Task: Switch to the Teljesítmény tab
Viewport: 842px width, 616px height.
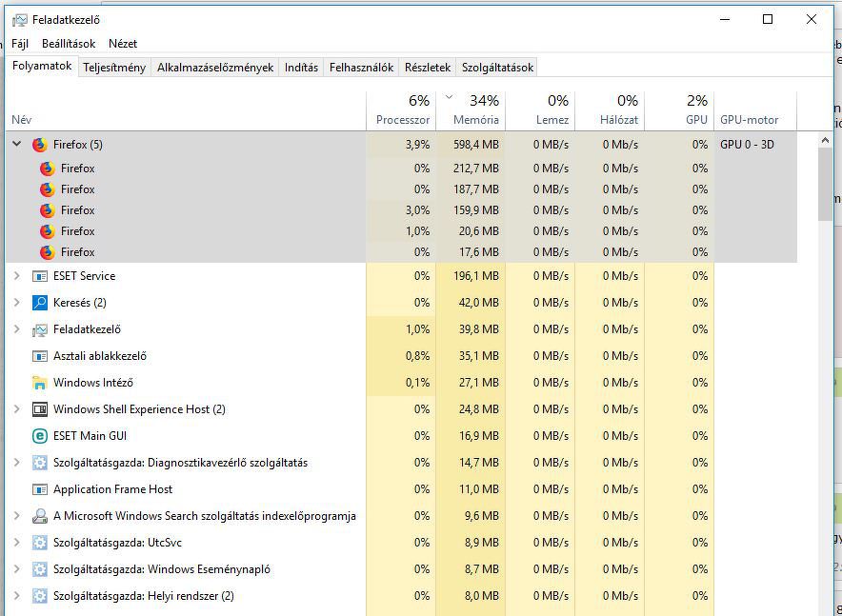Action: click(x=114, y=68)
